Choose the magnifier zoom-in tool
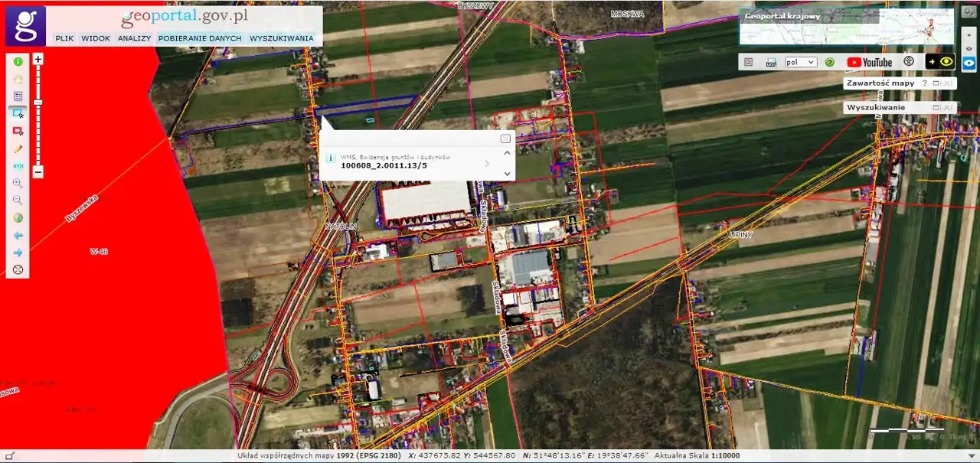Viewport: 980px width, 463px height. (x=18, y=184)
